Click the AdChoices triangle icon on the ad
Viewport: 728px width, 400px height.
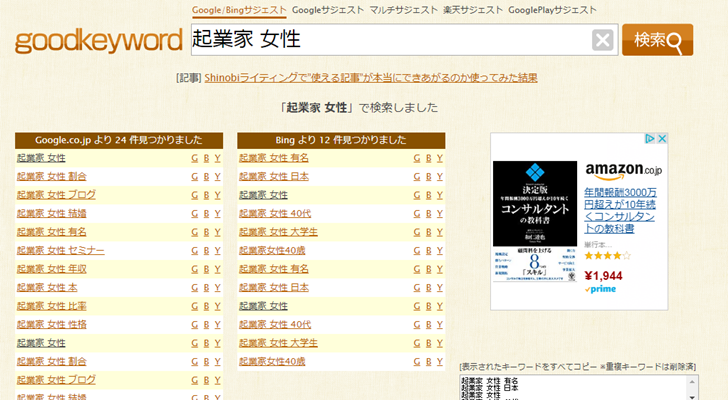(x=650, y=138)
